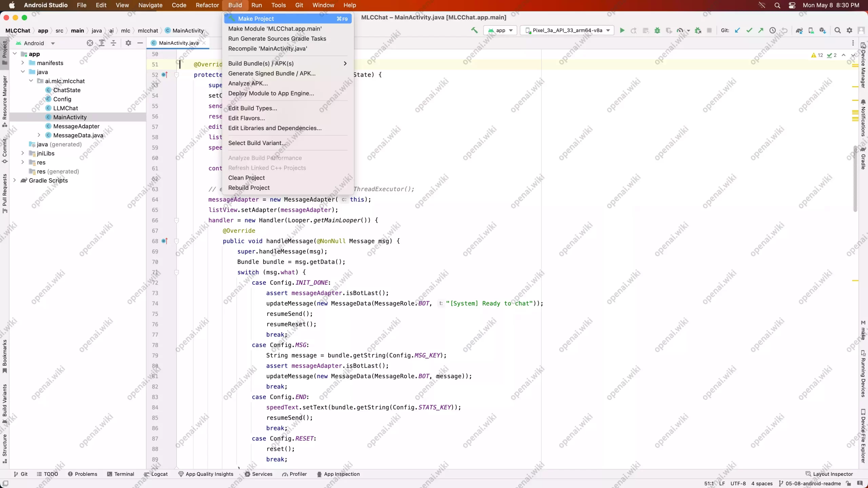868x488 pixels.
Task: Click the Clean Project option
Action: [x=246, y=178]
